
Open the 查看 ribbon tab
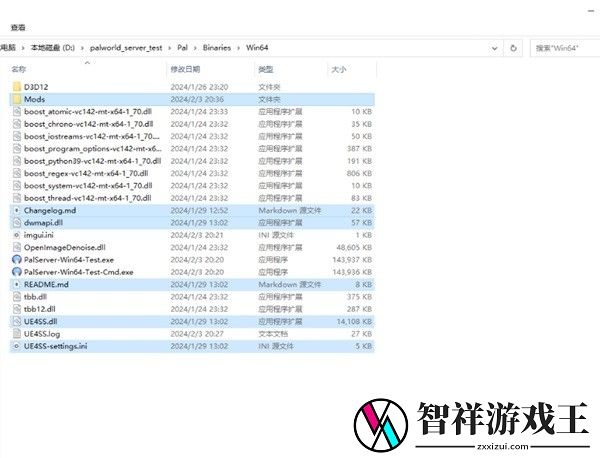coord(18,27)
